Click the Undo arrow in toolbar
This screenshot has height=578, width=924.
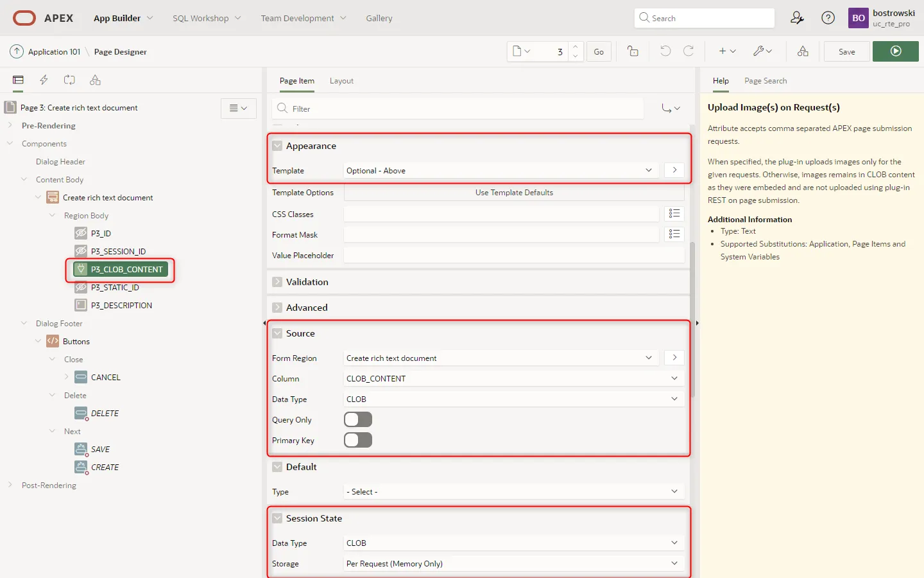tap(665, 51)
